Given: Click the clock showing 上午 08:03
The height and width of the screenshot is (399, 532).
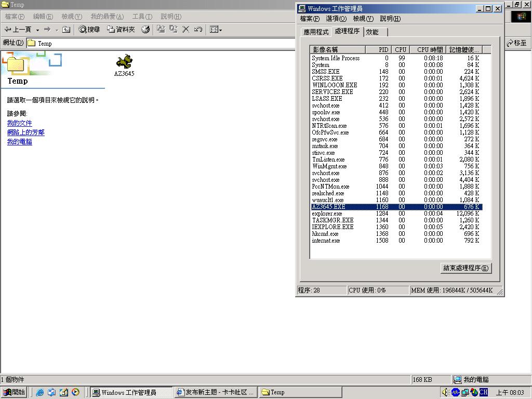Looking at the screenshot, I should (510, 393).
